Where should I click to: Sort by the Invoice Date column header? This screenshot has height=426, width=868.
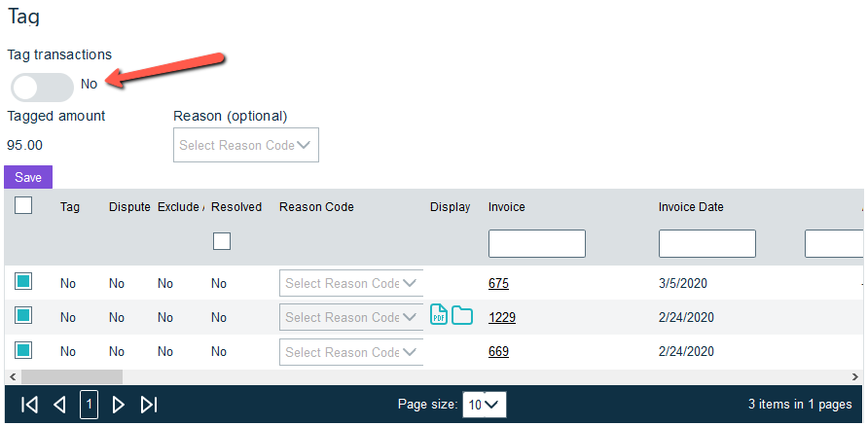point(691,207)
